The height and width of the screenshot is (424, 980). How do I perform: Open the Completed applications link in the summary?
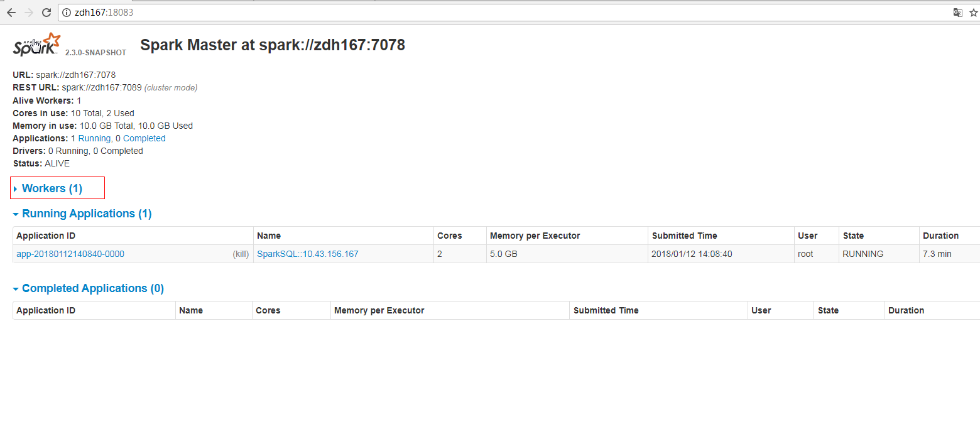click(144, 138)
